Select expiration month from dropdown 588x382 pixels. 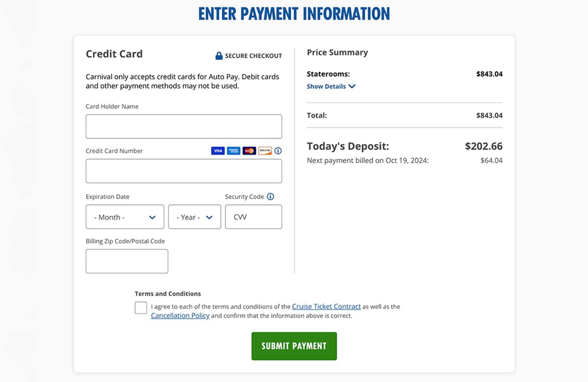(125, 217)
